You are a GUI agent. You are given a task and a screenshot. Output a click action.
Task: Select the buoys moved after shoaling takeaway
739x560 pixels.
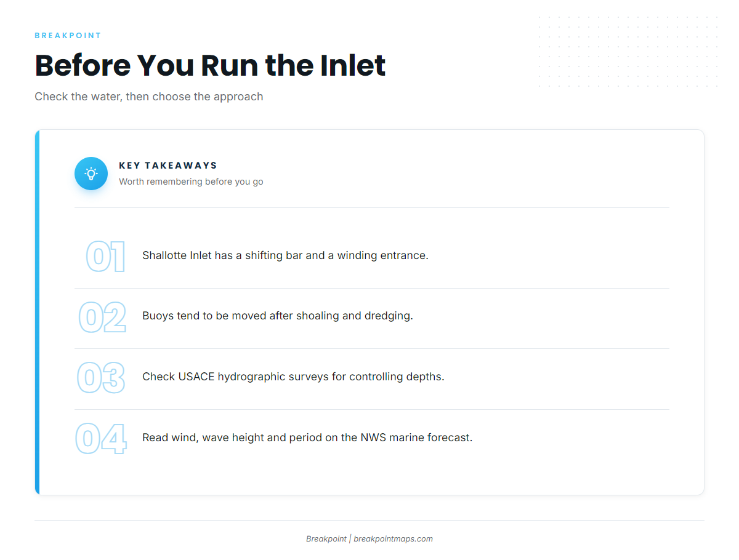coord(278,316)
